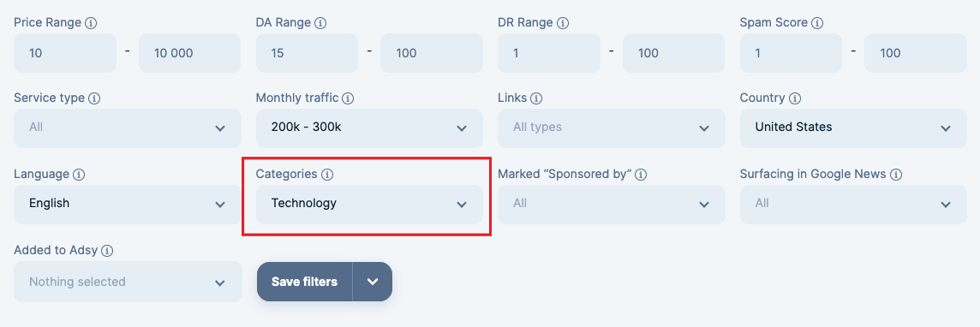Click the Categories info icon

(x=327, y=175)
